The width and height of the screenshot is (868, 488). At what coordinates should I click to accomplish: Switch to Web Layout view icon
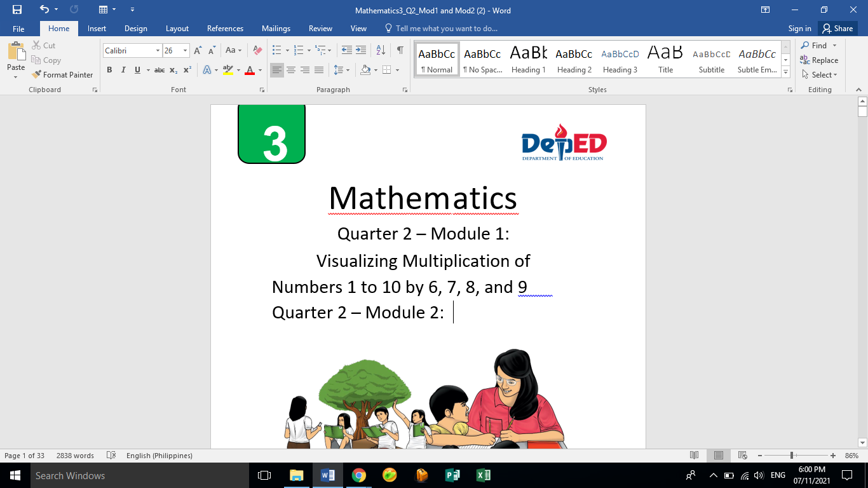click(x=742, y=456)
